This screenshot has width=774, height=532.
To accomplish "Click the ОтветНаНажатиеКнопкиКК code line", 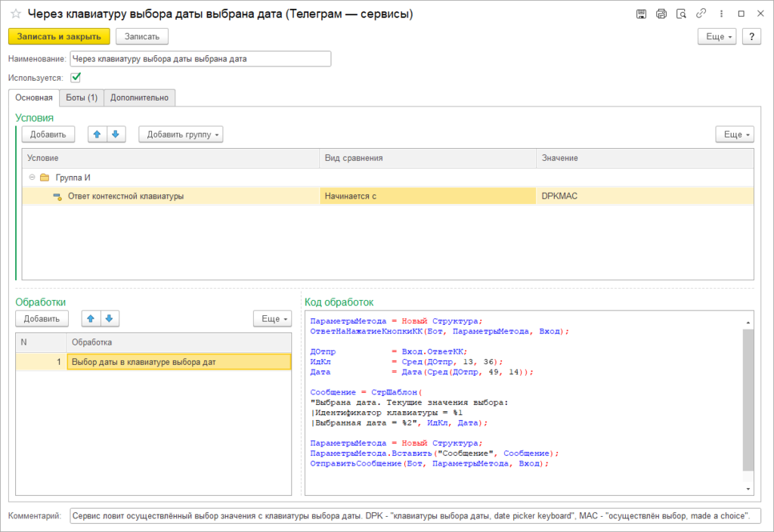I will pos(439,332).
